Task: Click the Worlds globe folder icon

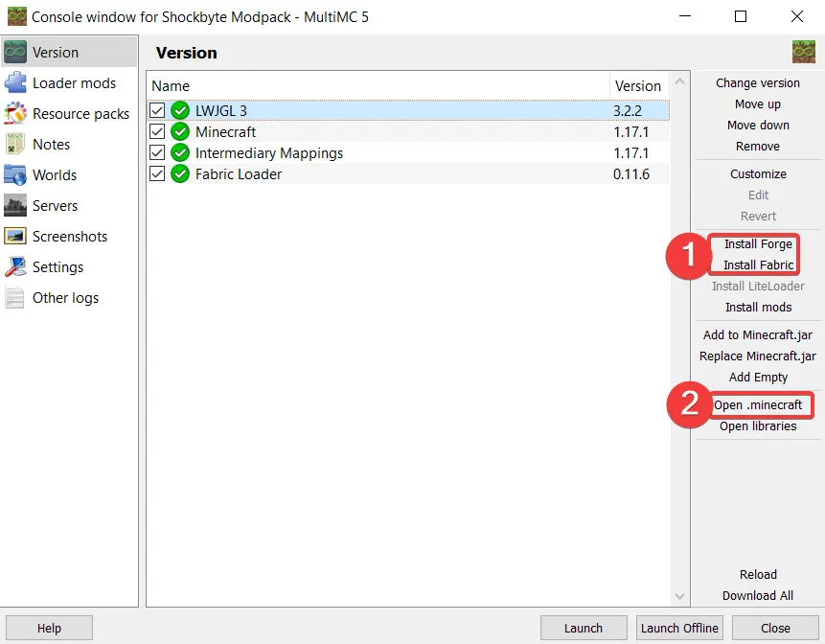Action: [15, 174]
